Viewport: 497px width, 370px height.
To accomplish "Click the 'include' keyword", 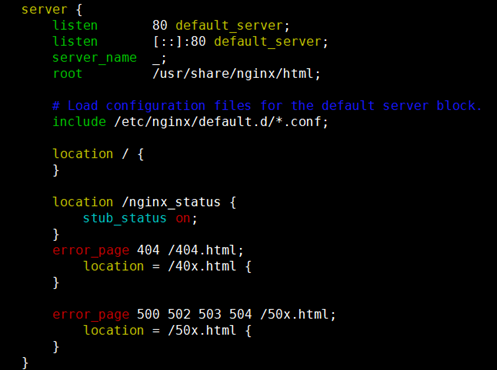I will point(79,122).
